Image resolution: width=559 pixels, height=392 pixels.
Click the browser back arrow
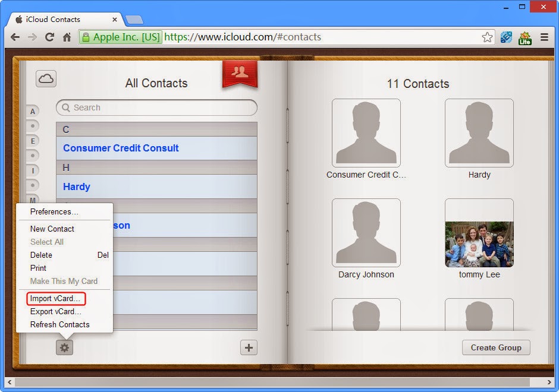(15, 37)
